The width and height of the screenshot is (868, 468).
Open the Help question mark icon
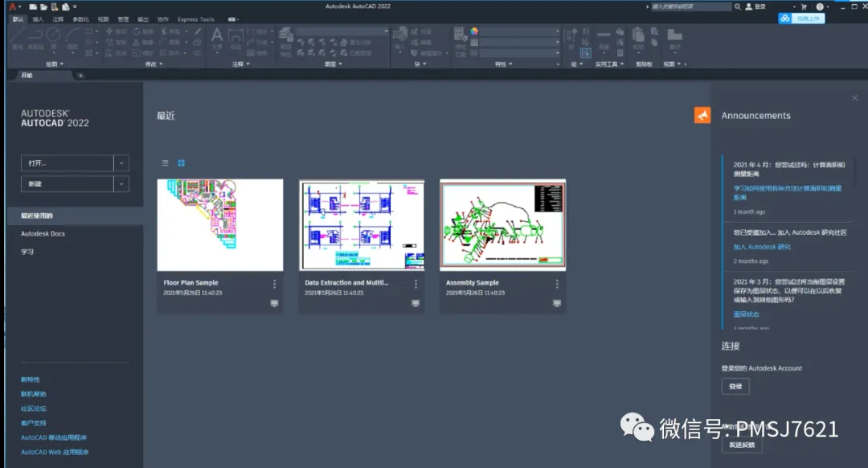pos(820,6)
